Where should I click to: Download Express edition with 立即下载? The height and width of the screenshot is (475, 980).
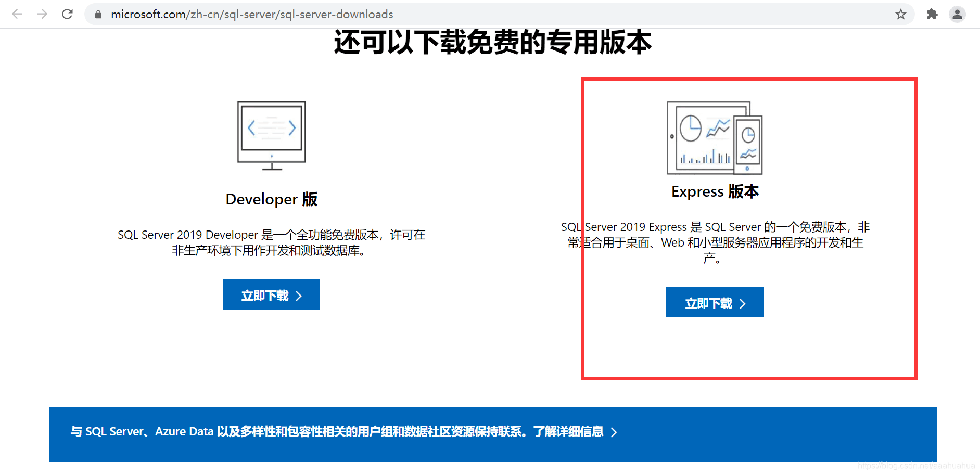(715, 302)
